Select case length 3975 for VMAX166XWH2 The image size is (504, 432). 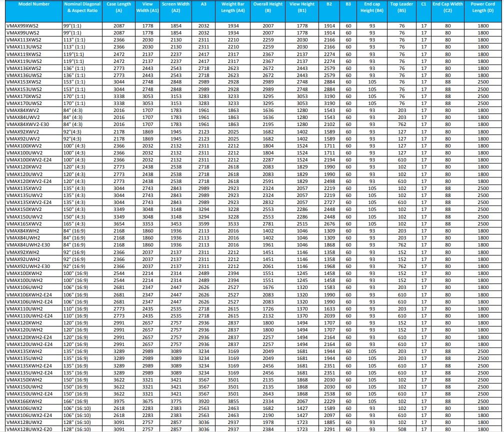click(x=119, y=401)
